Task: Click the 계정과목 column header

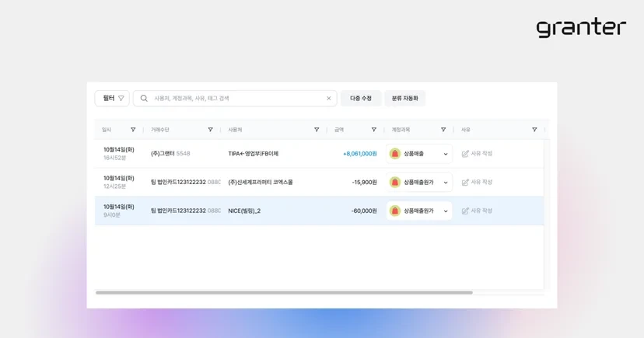Action: 401,130
